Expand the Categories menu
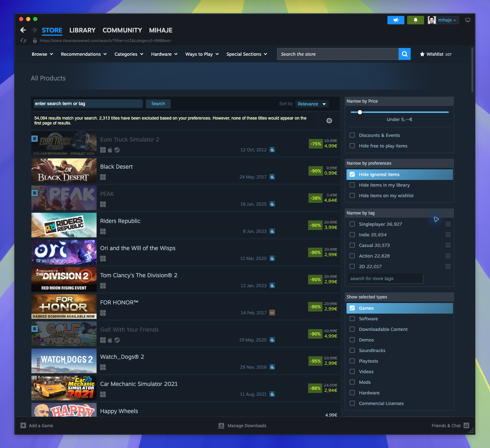The height and width of the screenshot is (448, 490). [x=129, y=54]
